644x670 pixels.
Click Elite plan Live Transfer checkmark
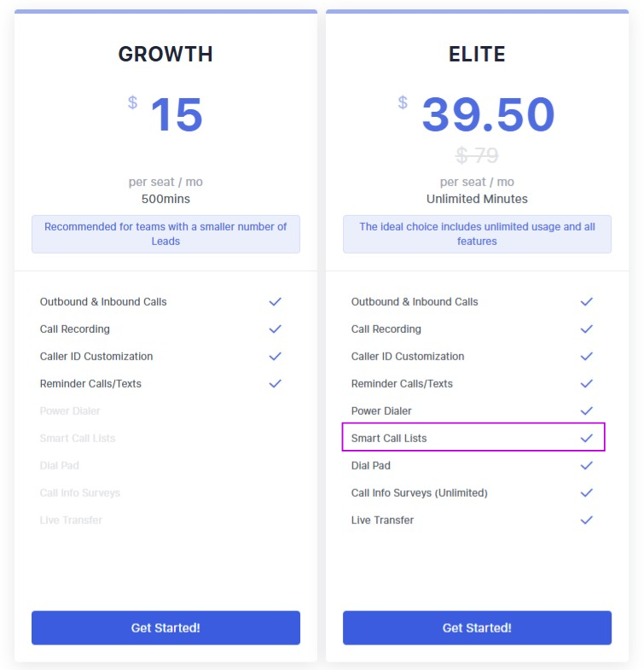[x=586, y=521]
